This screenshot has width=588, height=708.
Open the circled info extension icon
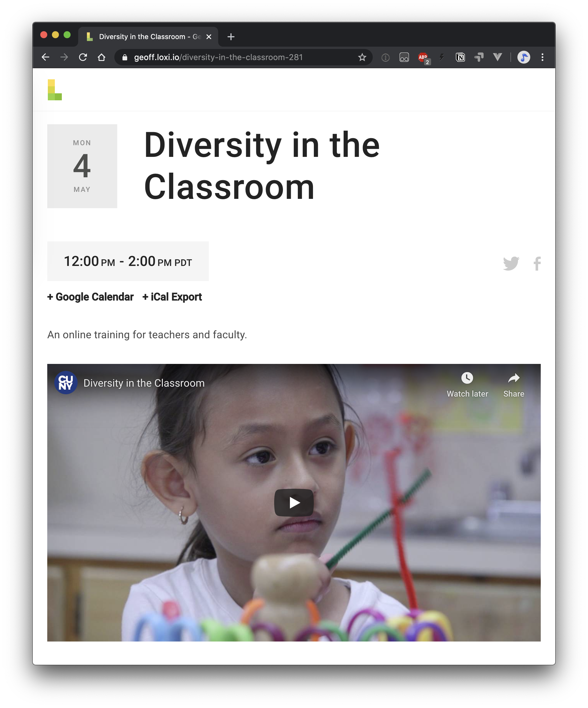point(385,58)
